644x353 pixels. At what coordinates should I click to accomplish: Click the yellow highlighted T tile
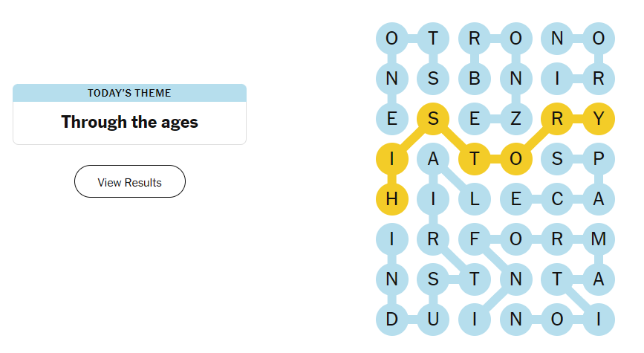click(x=475, y=159)
